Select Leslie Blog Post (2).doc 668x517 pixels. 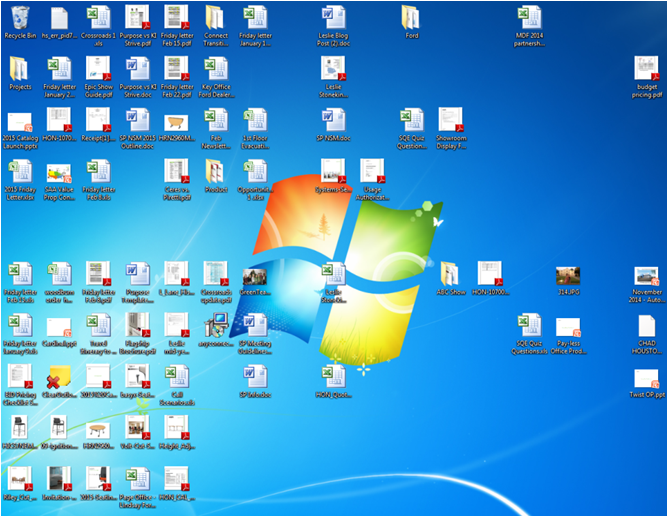click(332, 18)
